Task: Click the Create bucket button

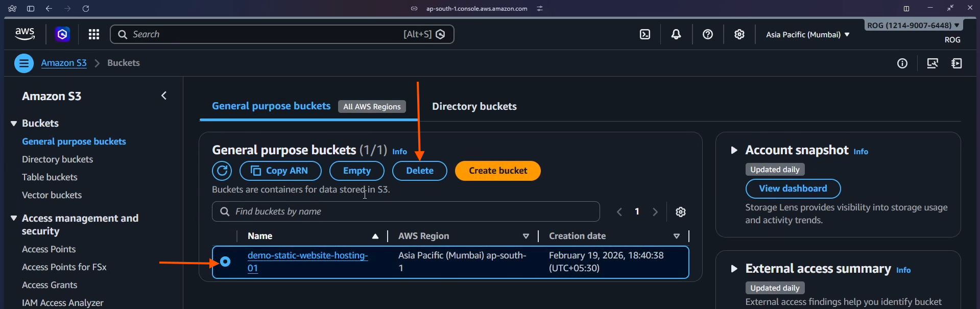Action: click(x=497, y=171)
